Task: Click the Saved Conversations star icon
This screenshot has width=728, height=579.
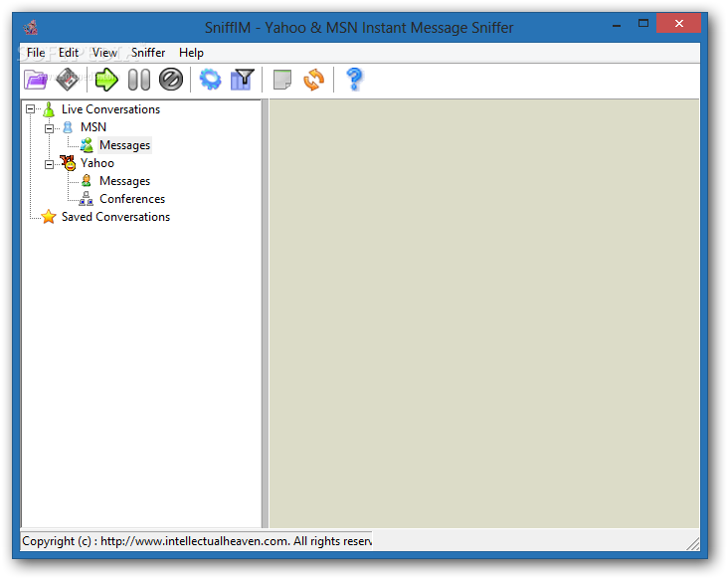Action: [49, 216]
